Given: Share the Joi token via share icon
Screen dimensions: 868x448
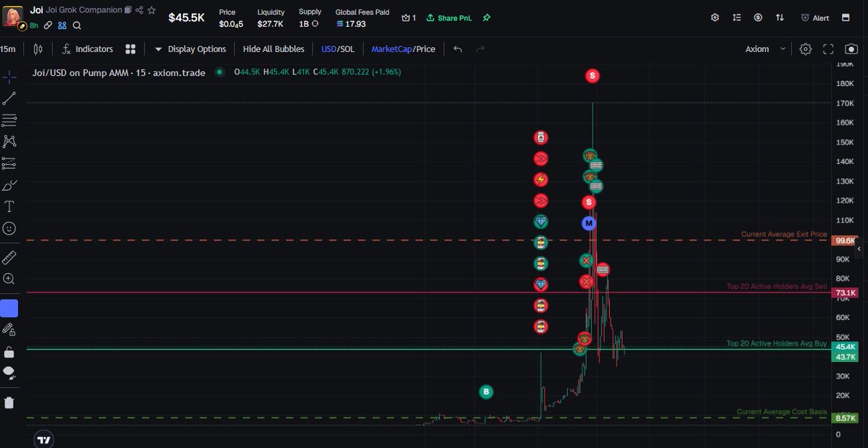Looking at the screenshot, I should (140, 10).
